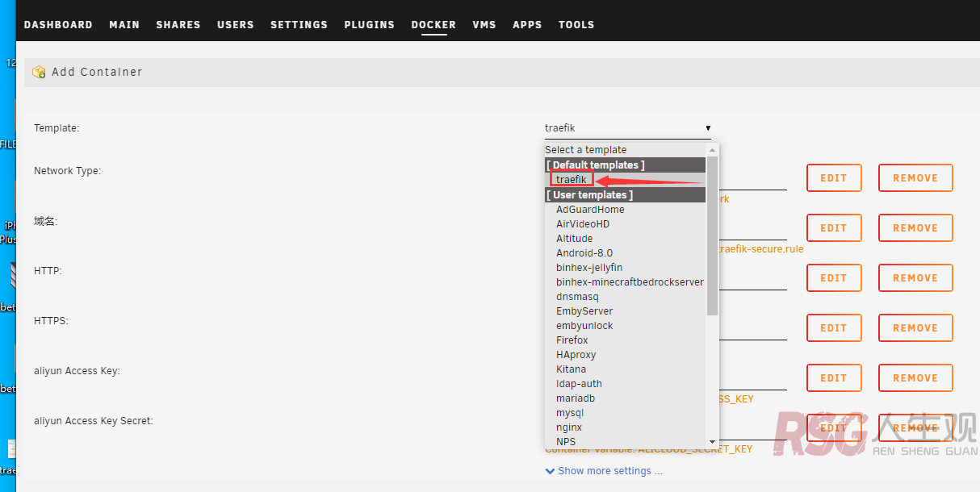Choose the HAproxy template
Screen dimensions: 980x492
[625, 355]
